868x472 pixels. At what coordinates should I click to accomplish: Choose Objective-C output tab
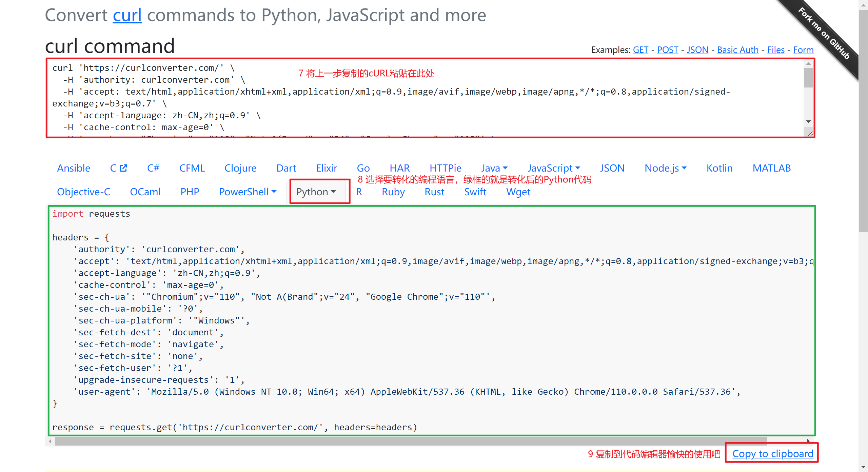click(83, 192)
